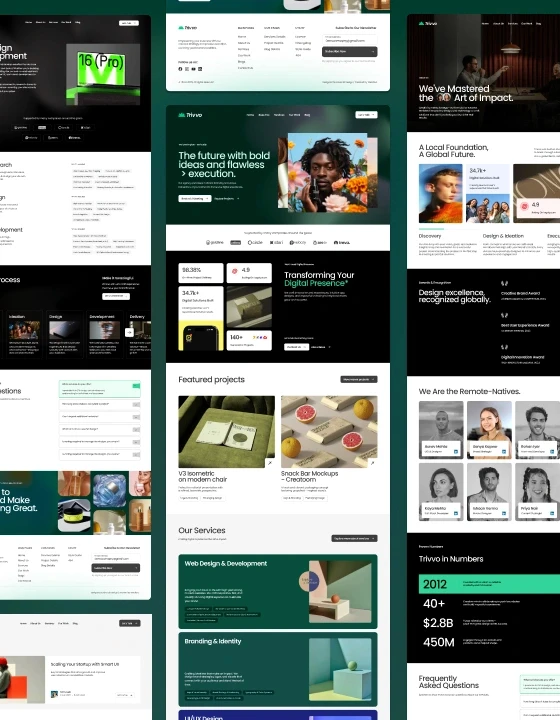Click the laurel icon above Digital Innovation Award
560x720 pixels.
tap(504, 347)
